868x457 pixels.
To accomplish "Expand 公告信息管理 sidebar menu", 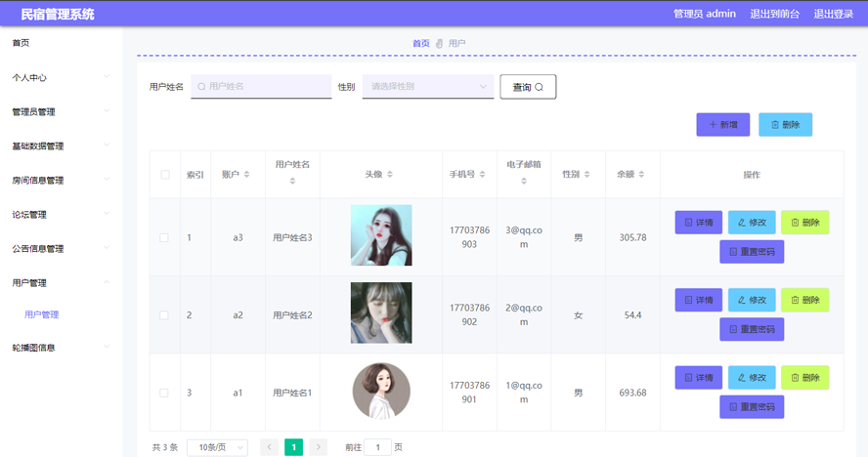I will point(61,249).
